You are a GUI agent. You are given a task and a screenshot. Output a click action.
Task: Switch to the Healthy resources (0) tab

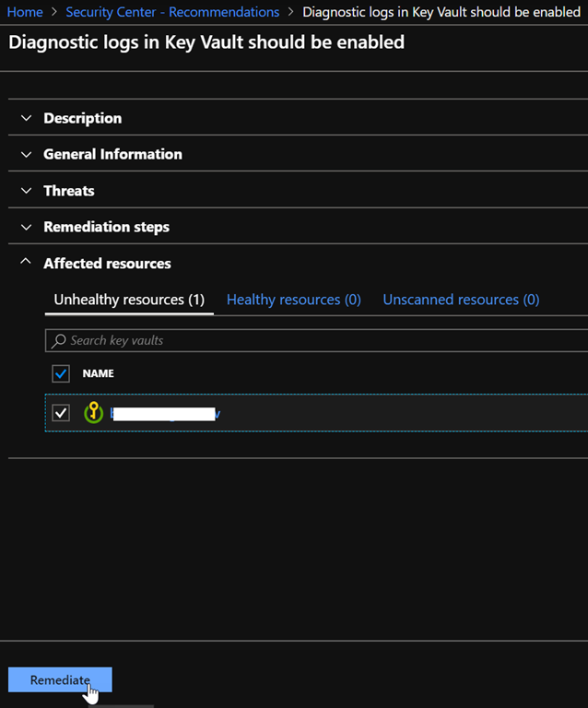point(293,300)
